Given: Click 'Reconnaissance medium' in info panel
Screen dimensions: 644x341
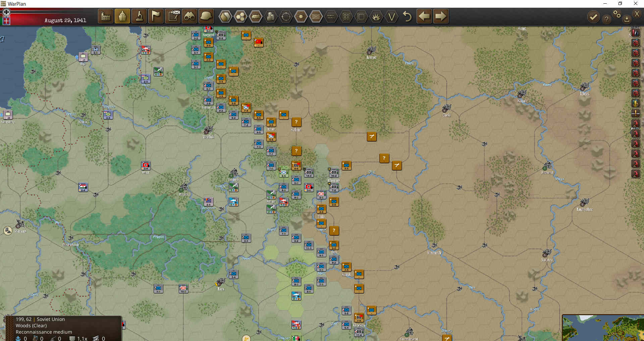Looking at the screenshot, I should [x=44, y=332].
